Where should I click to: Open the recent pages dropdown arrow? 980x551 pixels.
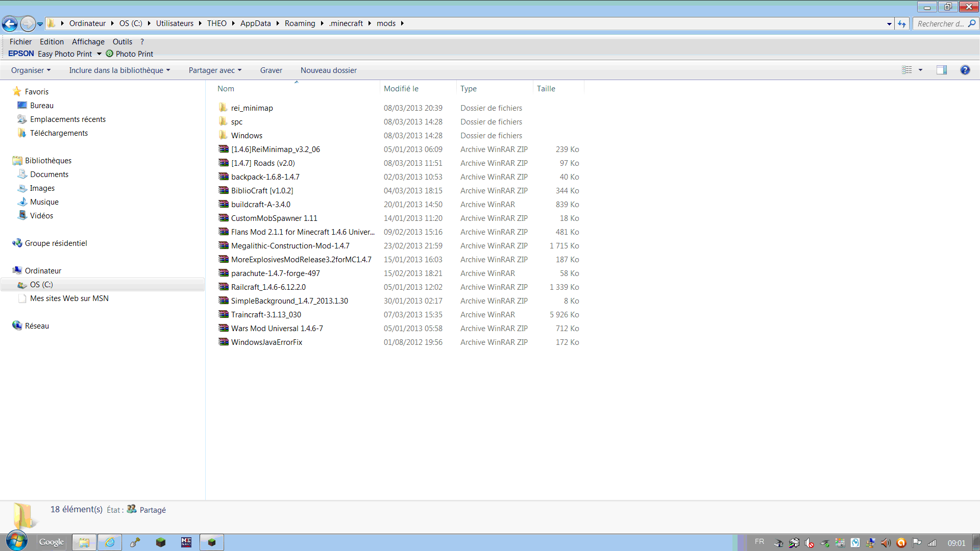coord(40,23)
